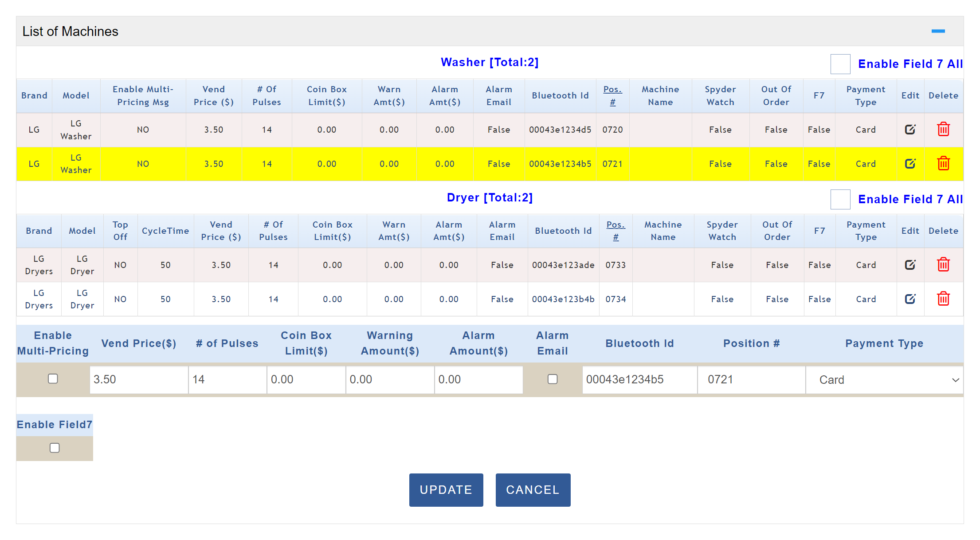Edit dryer at position 0734
Image resolution: width=980 pixels, height=540 pixels.
click(x=910, y=299)
